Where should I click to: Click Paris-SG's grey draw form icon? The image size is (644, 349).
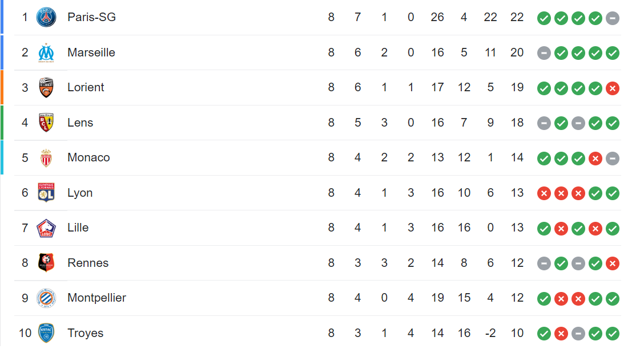[x=613, y=18]
